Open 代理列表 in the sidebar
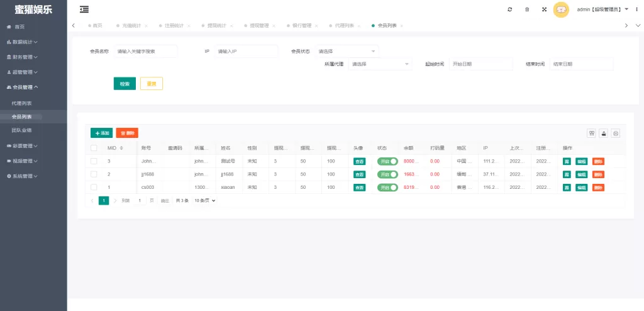The image size is (644, 311). (22, 103)
